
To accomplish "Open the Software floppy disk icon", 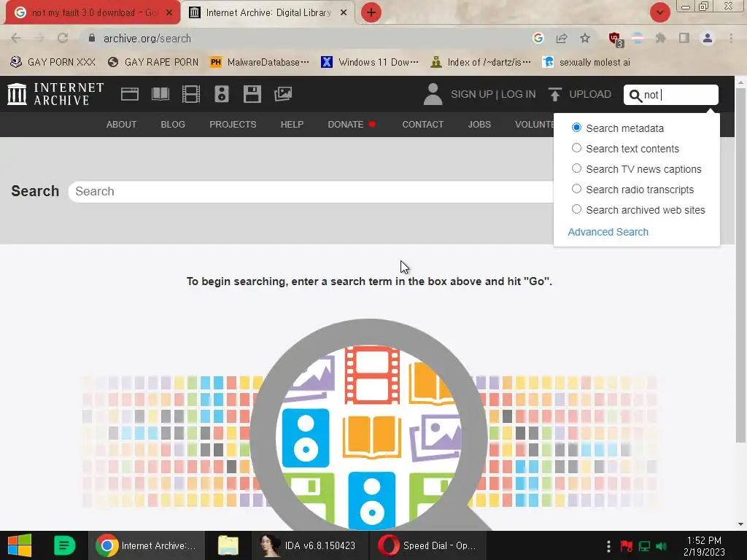I will point(252,94).
